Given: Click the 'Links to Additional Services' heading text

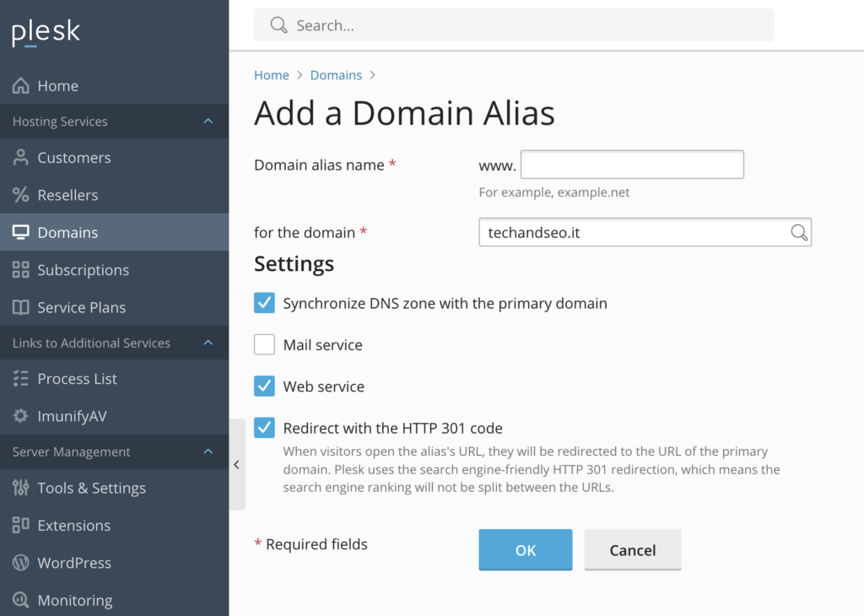Looking at the screenshot, I should 91,343.
